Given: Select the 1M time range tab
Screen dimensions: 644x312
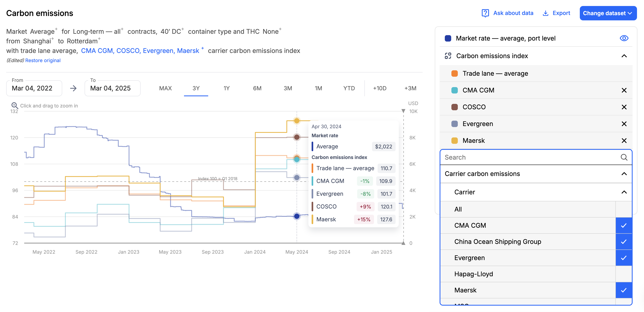Looking at the screenshot, I should 318,88.
